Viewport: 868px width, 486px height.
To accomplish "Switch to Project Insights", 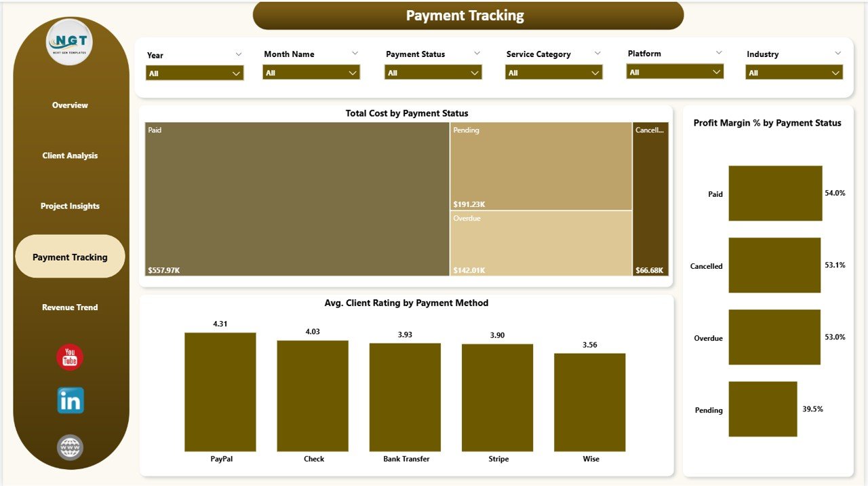I will tap(69, 206).
